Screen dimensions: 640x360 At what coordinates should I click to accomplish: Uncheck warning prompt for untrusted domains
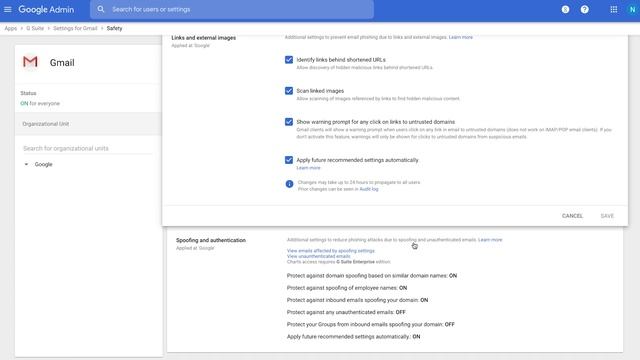click(289, 122)
